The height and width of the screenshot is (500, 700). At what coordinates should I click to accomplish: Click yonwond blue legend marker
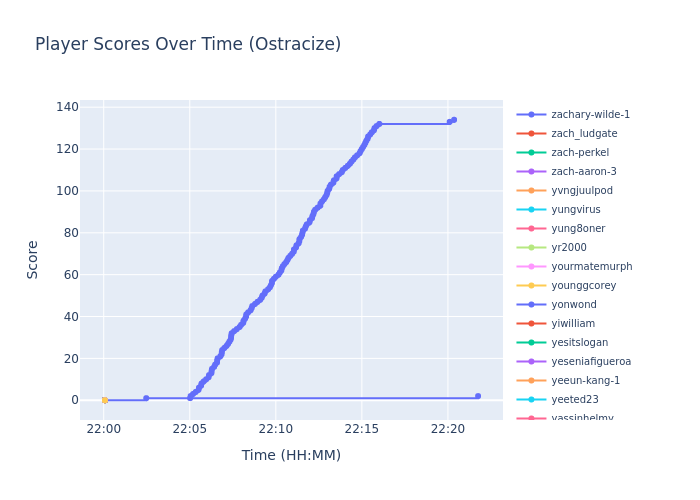pos(531,305)
